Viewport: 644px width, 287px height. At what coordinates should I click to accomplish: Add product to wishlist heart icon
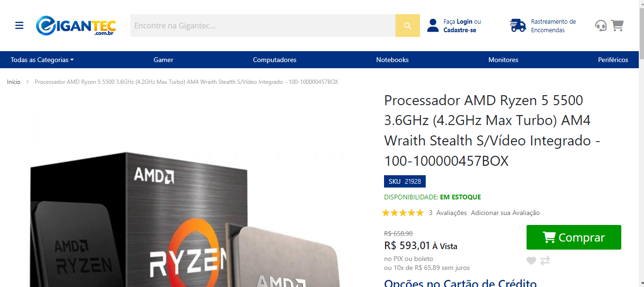point(531,260)
